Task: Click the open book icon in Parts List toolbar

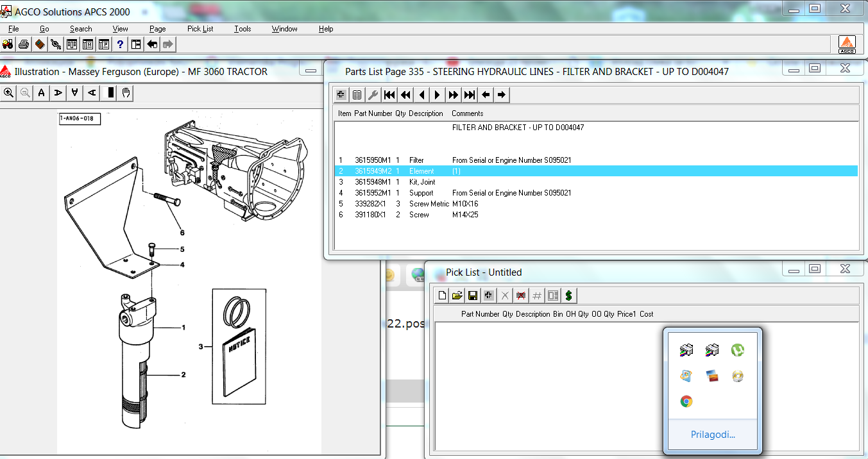Action: [x=357, y=95]
